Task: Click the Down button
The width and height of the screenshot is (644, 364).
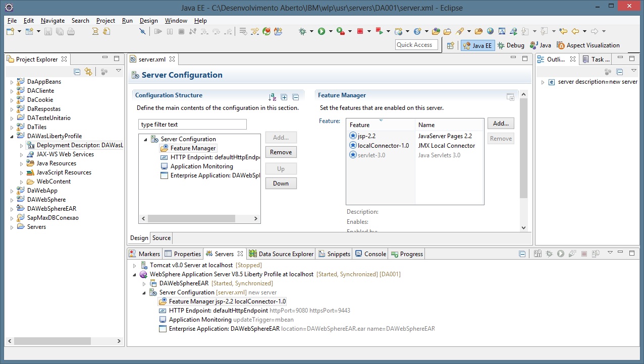Action: tap(281, 184)
